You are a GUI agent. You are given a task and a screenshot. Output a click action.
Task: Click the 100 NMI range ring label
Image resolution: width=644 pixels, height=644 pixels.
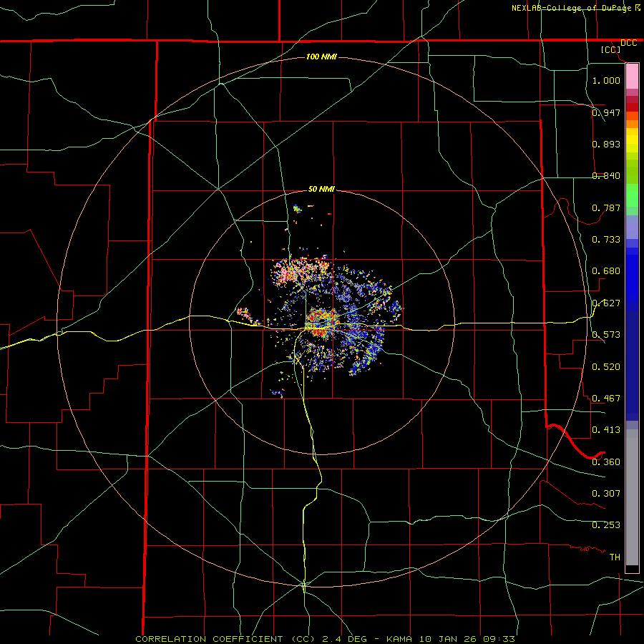(321, 57)
